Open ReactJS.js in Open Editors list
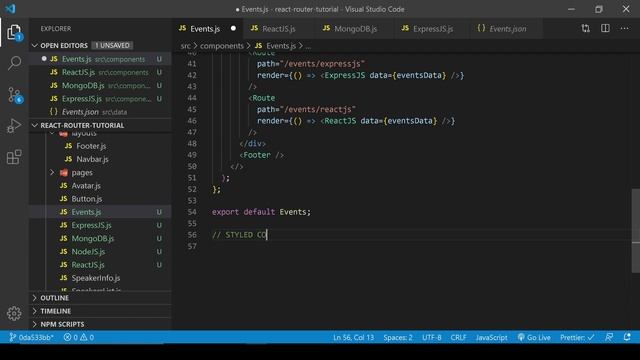 (100, 72)
